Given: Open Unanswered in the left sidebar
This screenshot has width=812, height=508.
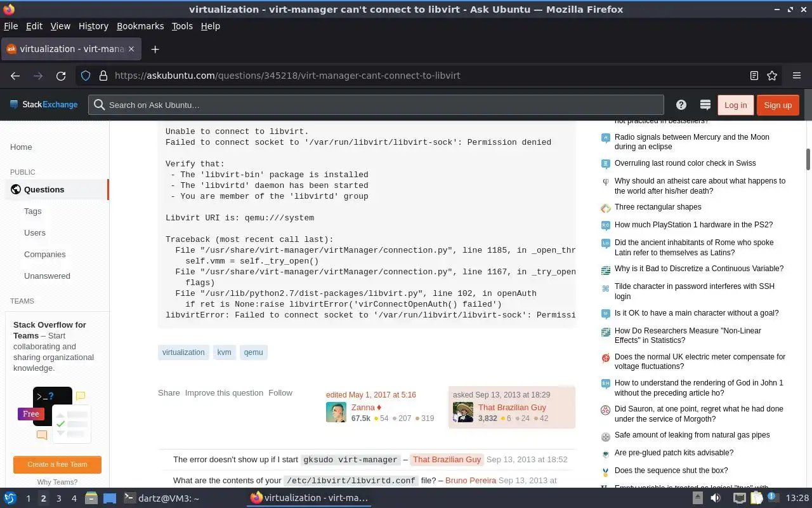Looking at the screenshot, I should [47, 276].
